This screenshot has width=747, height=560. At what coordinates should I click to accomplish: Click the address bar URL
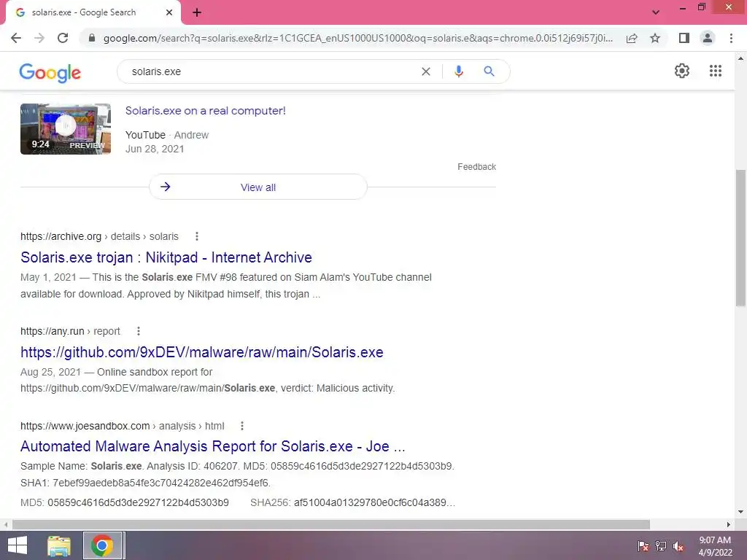coord(357,38)
